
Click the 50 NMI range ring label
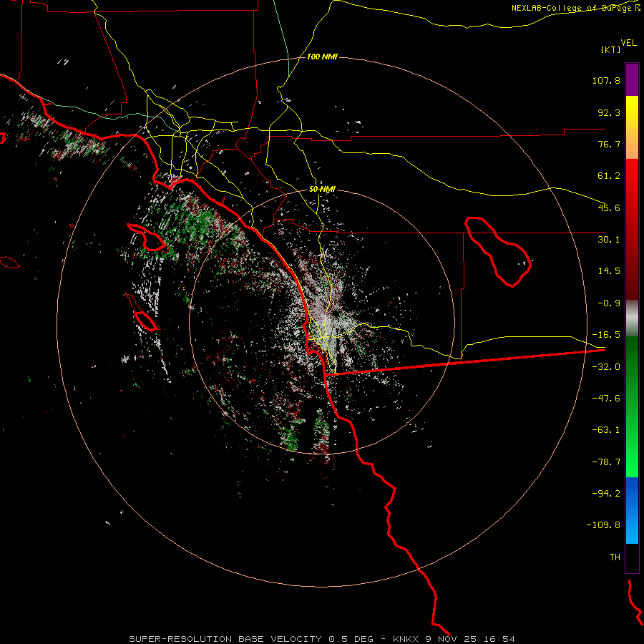click(323, 190)
